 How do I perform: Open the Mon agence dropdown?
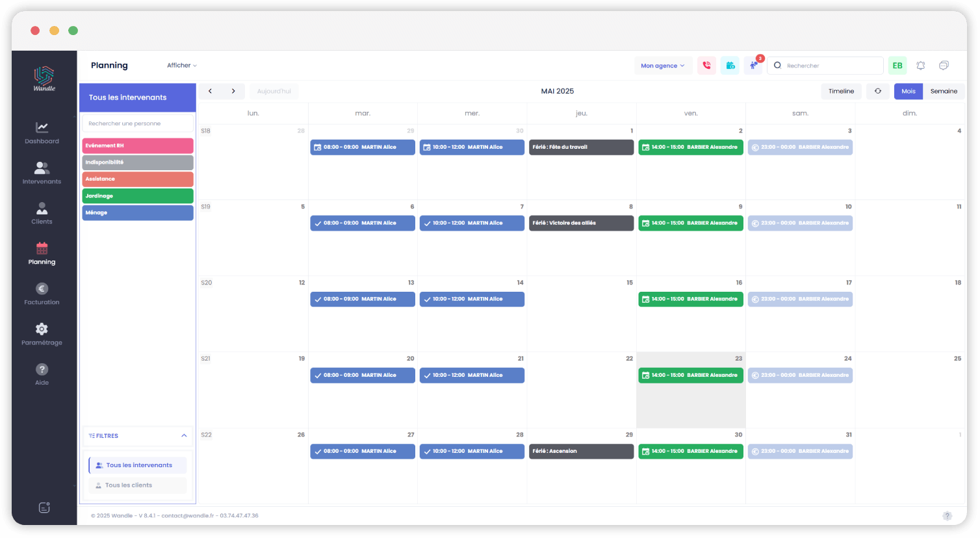pyautogui.click(x=663, y=65)
